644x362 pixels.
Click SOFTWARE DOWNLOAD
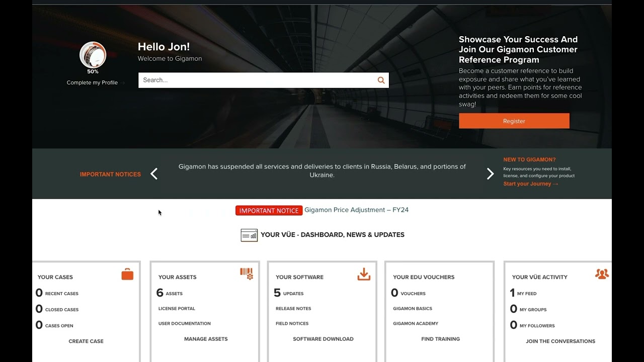pos(323,339)
